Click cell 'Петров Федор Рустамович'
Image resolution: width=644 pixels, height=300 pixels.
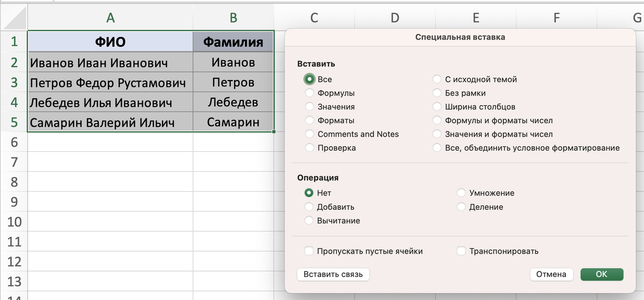pos(110,82)
